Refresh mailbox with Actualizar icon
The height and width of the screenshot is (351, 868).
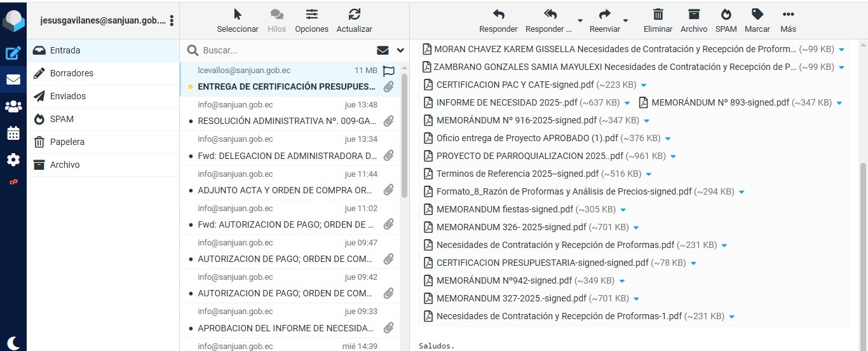[354, 15]
